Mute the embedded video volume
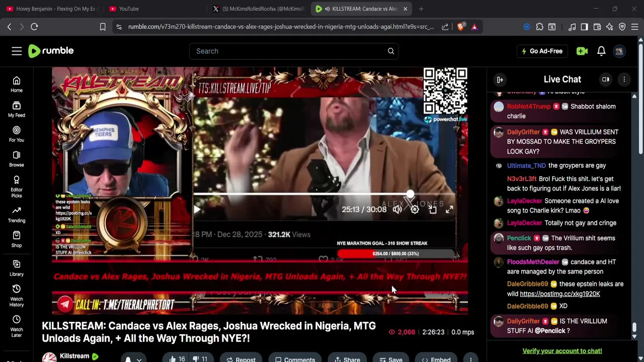 397,210
